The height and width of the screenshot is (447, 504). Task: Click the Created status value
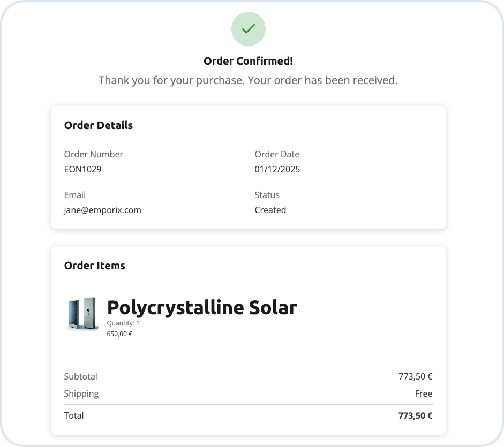pos(270,210)
